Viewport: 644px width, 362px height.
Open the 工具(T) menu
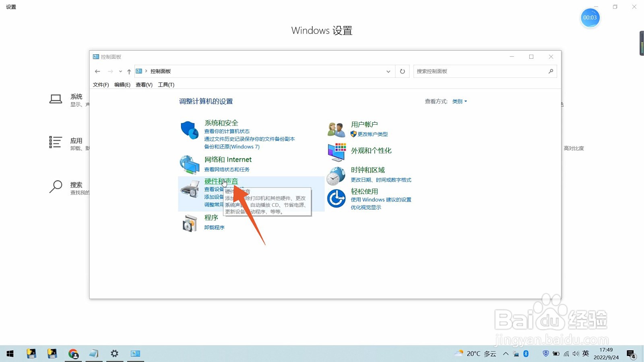pyautogui.click(x=166, y=84)
